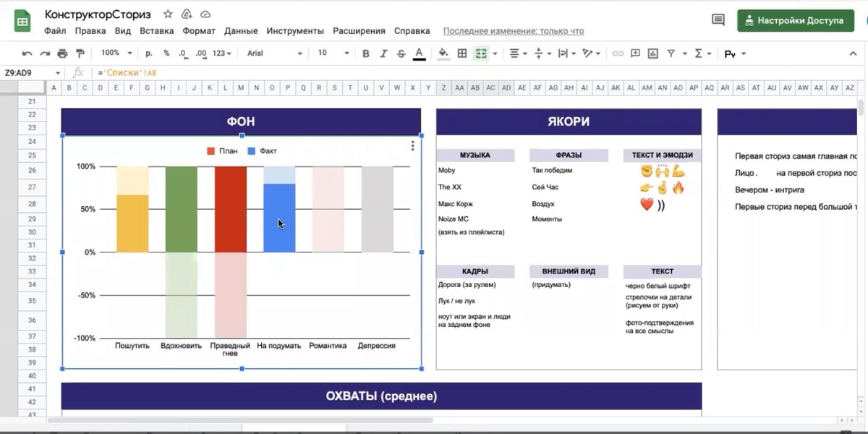Select the ЯКОРИ header cell
The image size is (868, 434).
click(569, 122)
